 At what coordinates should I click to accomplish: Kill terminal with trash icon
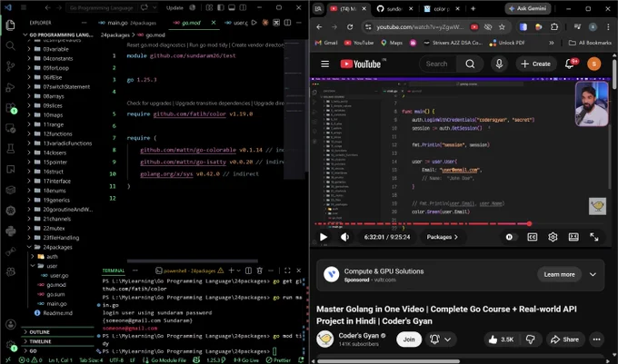click(x=260, y=271)
